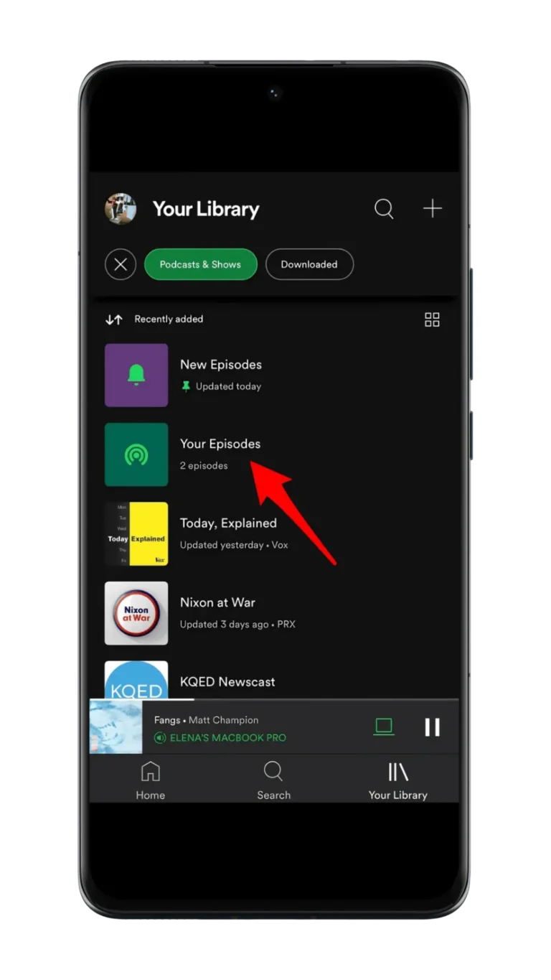Tap the search magnifier in Your Library header
The image size is (551, 980).
click(x=384, y=209)
